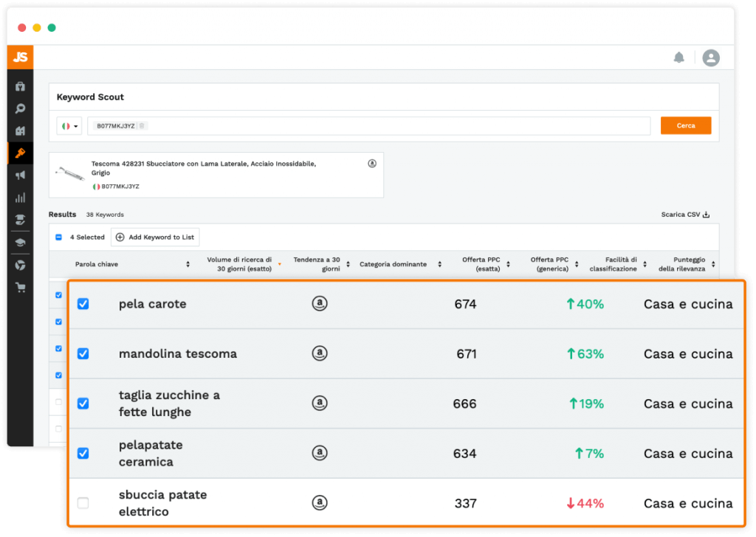
Task: Open the magnifier search icon in sidebar
Action: [x=20, y=109]
